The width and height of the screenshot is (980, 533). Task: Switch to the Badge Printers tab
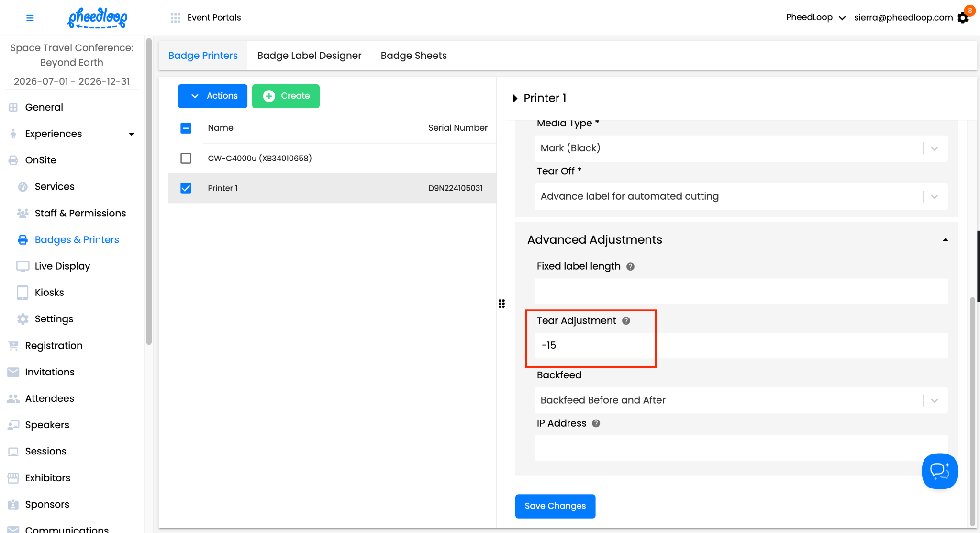click(x=203, y=56)
